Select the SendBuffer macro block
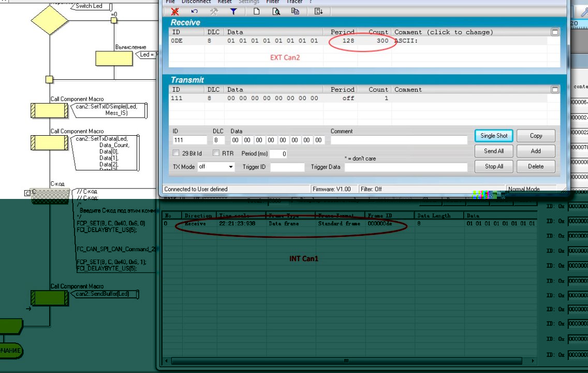The image size is (588, 373). (50, 298)
